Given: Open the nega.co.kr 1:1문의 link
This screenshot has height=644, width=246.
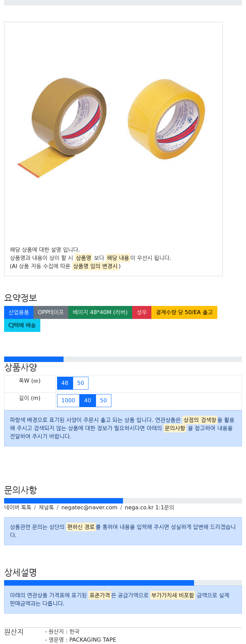Looking at the screenshot, I should click(149, 508).
